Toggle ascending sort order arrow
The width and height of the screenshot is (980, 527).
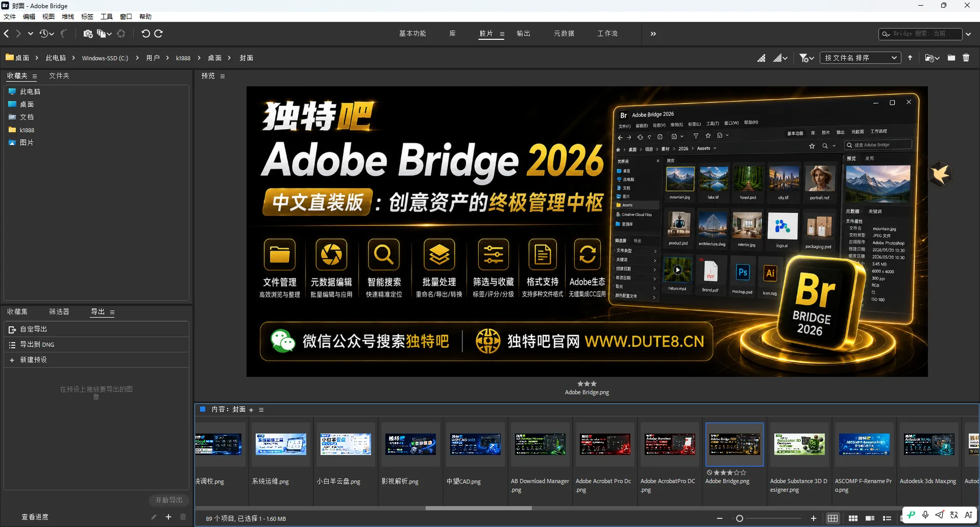pyautogui.click(x=910, y=58)
